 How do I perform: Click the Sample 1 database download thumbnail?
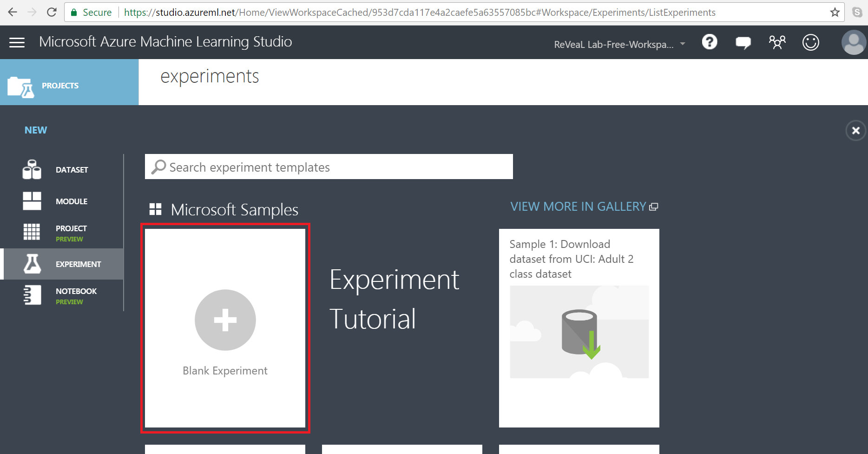[579, 332]
